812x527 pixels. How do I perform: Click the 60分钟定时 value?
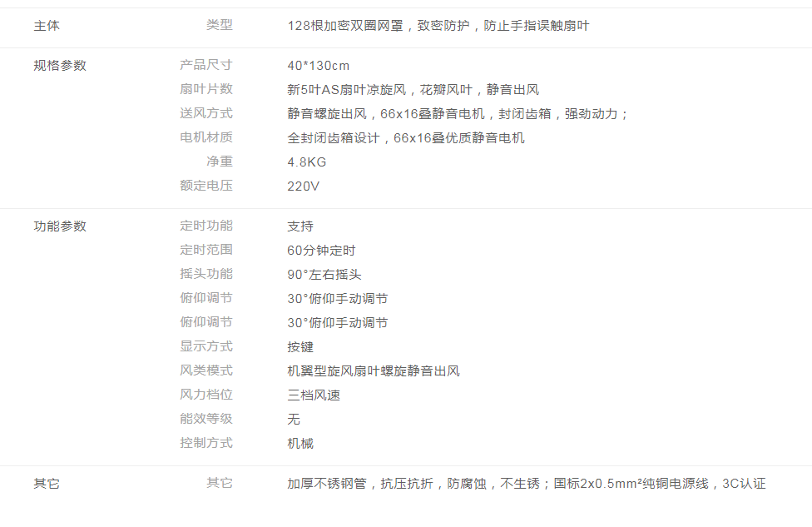click(x=321, y=251)
